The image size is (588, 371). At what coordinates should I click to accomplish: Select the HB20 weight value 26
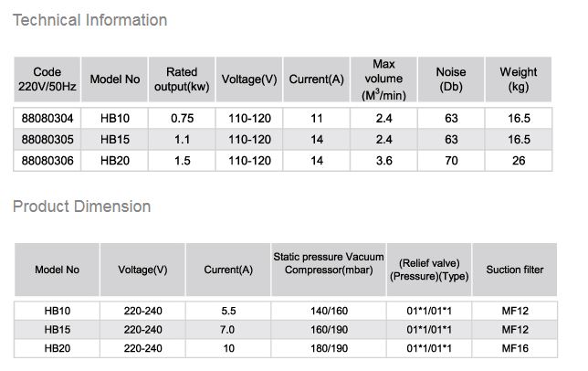[x=519, y=161]
